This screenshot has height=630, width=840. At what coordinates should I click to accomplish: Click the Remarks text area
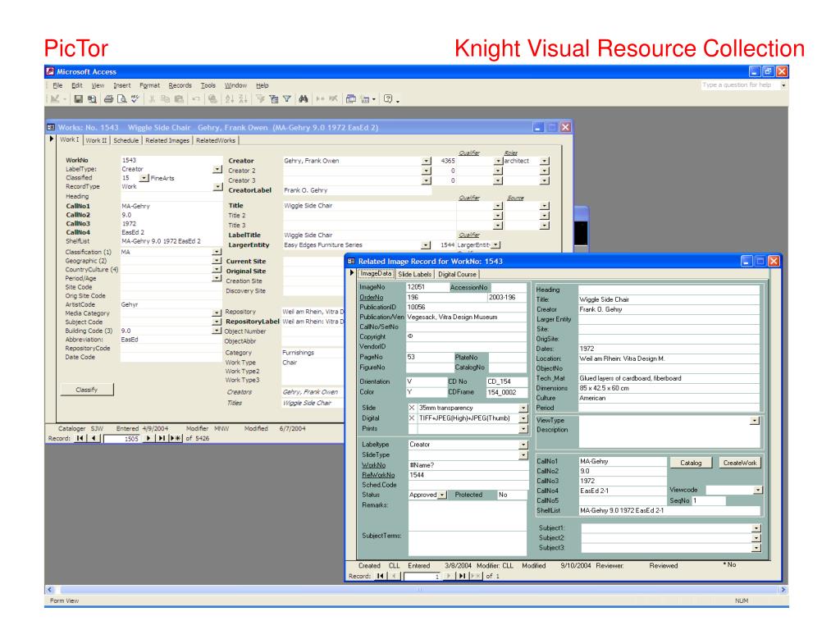point(467,515)
